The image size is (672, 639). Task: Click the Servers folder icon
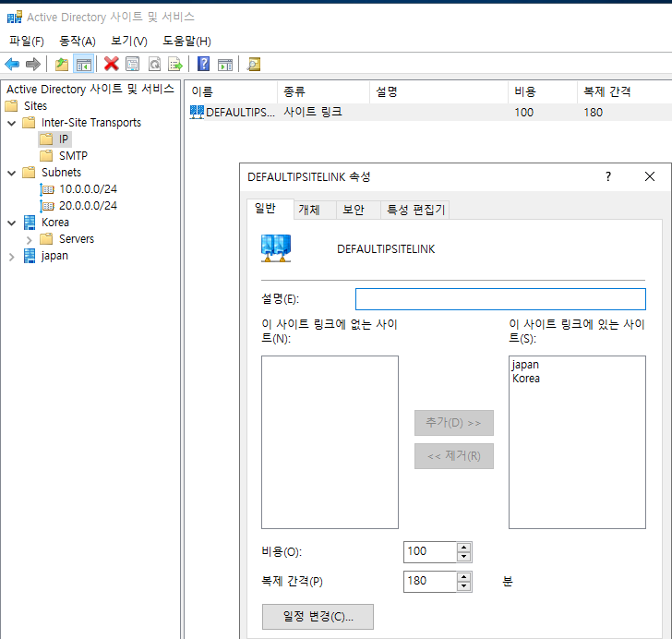coord(46,238)
